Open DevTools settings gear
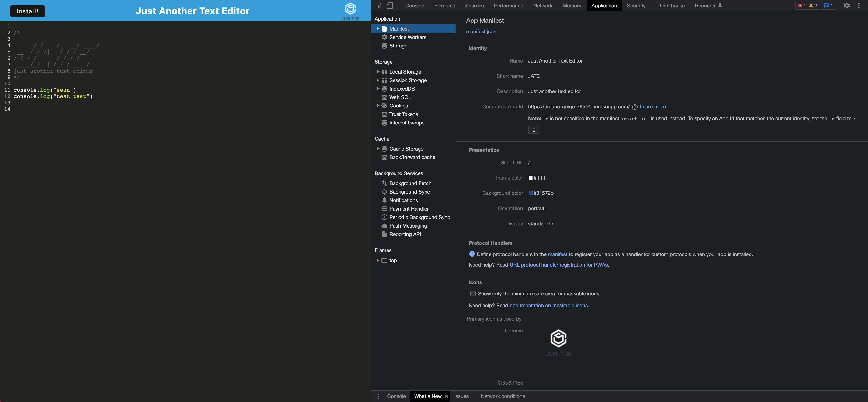Screen dimensions: 868x402 846,6
